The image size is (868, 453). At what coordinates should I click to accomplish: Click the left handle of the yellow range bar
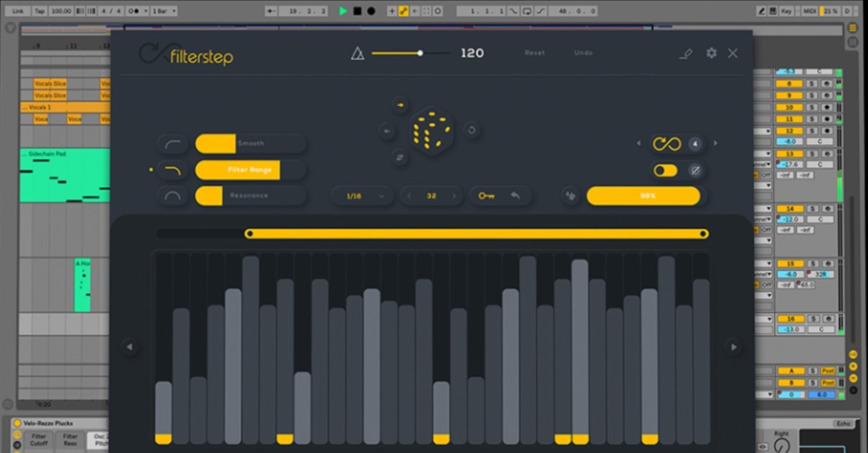(x=249, y=234)
